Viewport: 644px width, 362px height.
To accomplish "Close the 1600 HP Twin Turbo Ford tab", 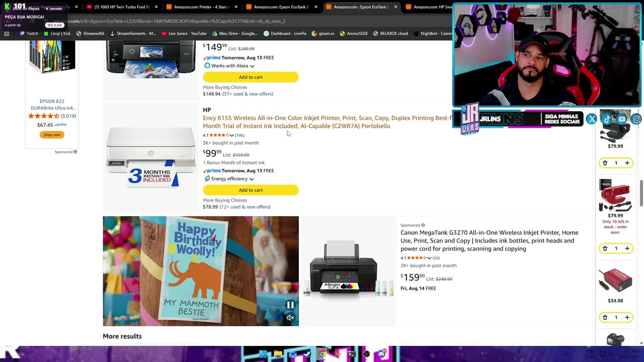I will coord(156,7).
